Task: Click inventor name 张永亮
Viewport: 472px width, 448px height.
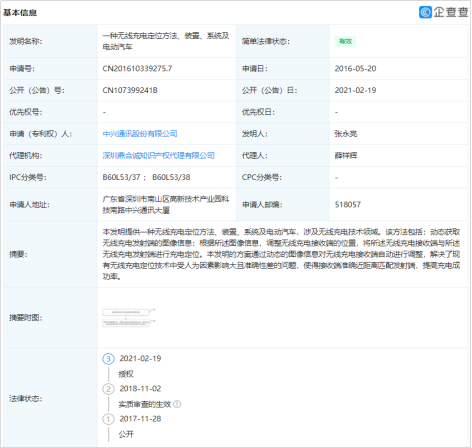Action: [x=346, y=134]
